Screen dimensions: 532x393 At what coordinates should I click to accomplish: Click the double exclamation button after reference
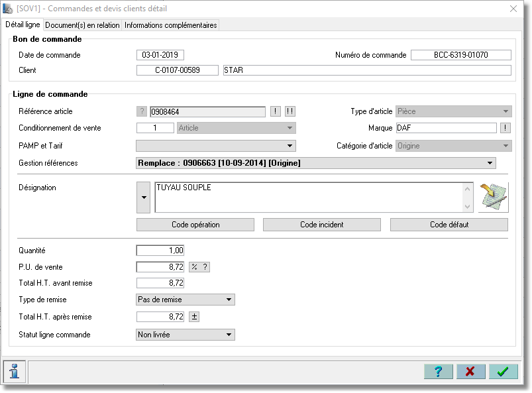point(290,111)
